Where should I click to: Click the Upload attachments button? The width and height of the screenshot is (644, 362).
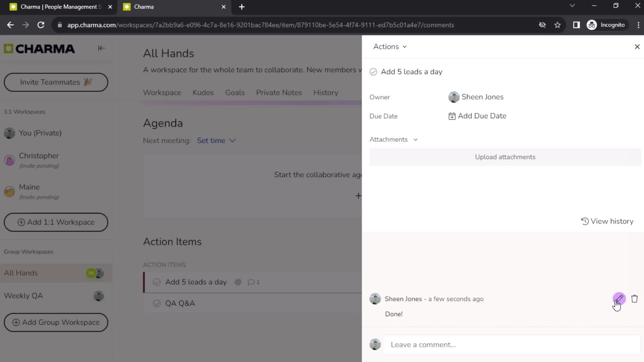click(505, 157)
